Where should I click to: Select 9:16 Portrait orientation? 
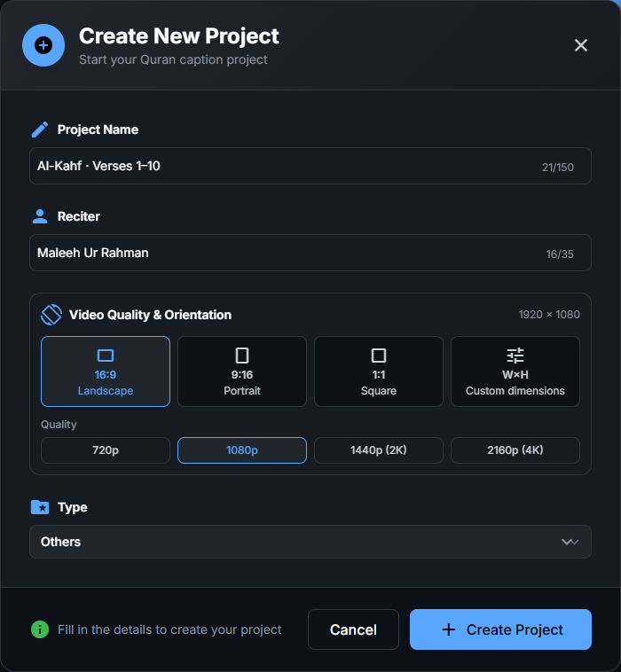pos(242,371)
